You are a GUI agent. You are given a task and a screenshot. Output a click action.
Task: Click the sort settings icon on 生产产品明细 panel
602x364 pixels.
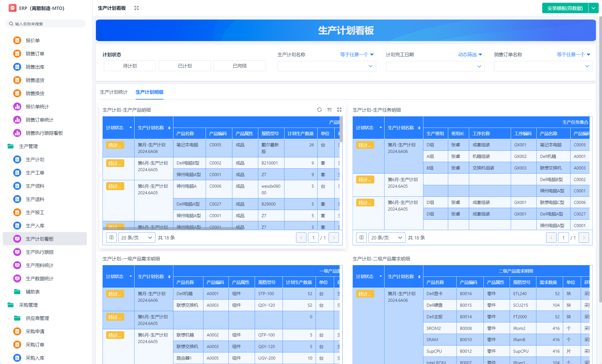pyautogui.click(x=329, y=110)
